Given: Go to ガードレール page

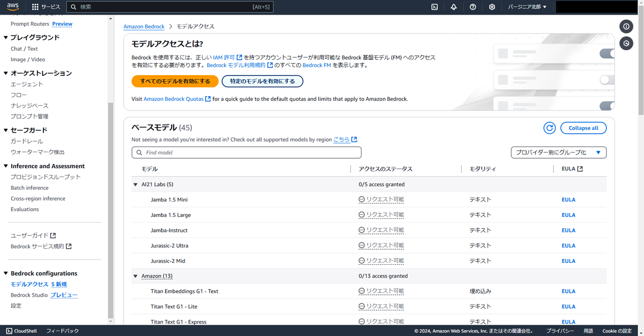Looking at the screenshot, I should point(27,141).
